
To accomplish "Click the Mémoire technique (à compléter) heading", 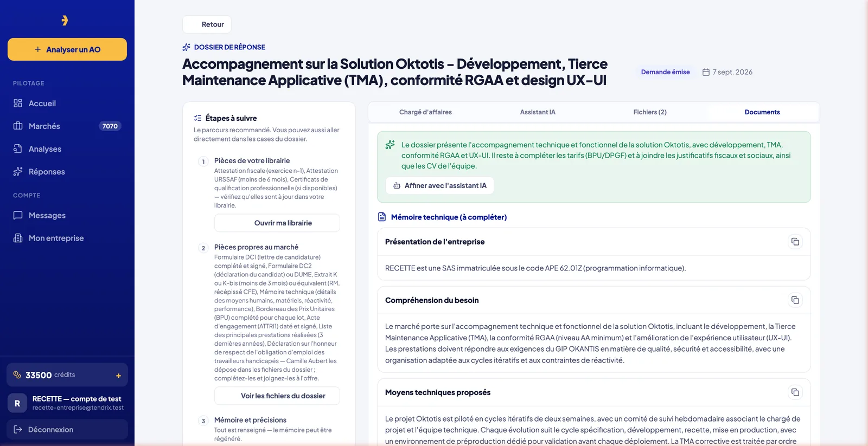I will coord(449,217).
